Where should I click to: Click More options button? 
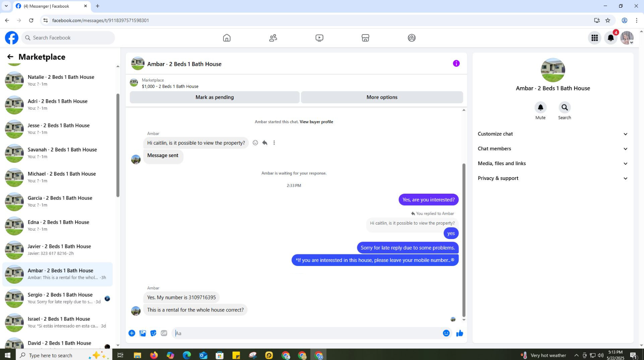click(382, 97)
